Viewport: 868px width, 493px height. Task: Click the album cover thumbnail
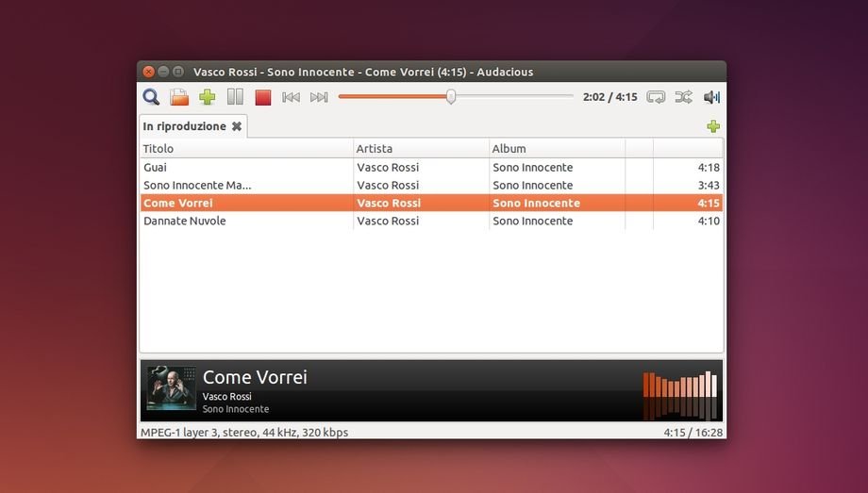tap(172, 388)
